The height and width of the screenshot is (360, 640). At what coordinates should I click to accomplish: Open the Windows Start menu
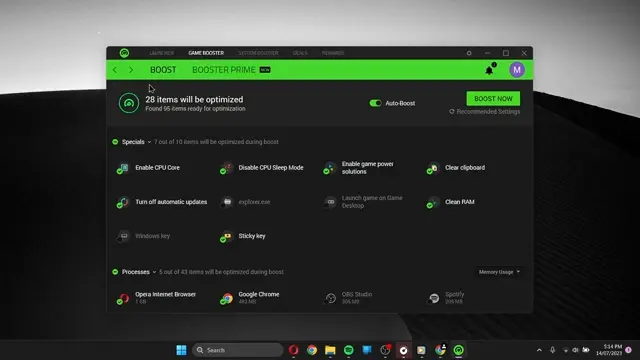tap(181, 350)
